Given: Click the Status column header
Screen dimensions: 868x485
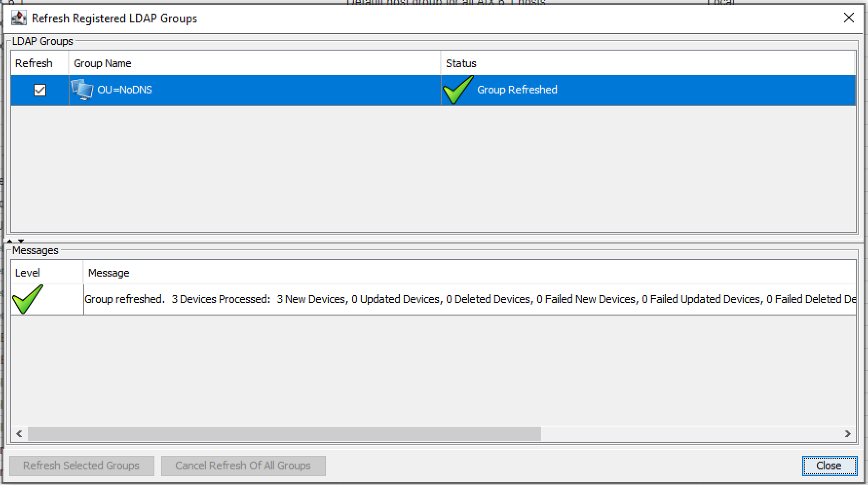Looking at the screenshot, I should pos(648,63).
